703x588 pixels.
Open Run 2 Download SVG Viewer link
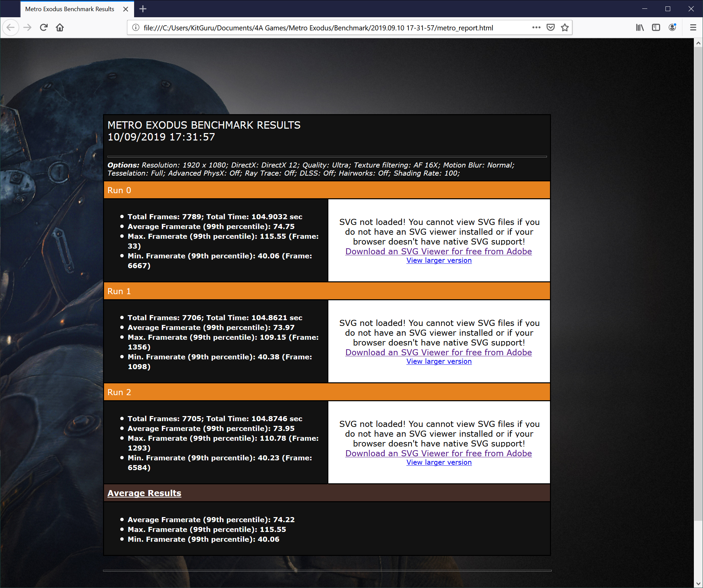[438, 453]
